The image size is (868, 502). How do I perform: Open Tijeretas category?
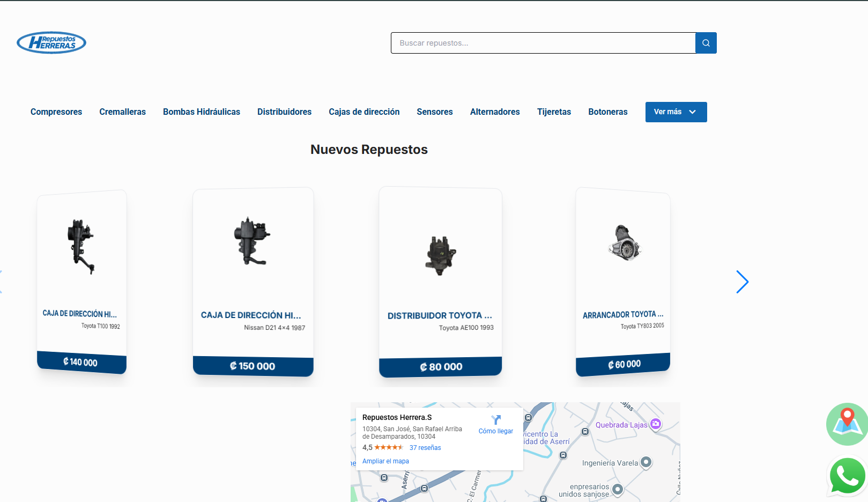tap(554, 112)
